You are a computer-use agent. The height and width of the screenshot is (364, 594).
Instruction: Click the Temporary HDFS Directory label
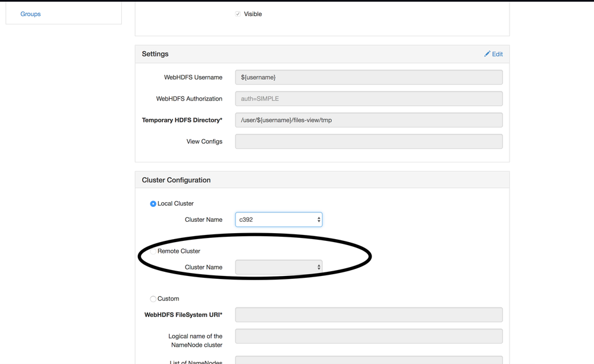tap(182, 120)
